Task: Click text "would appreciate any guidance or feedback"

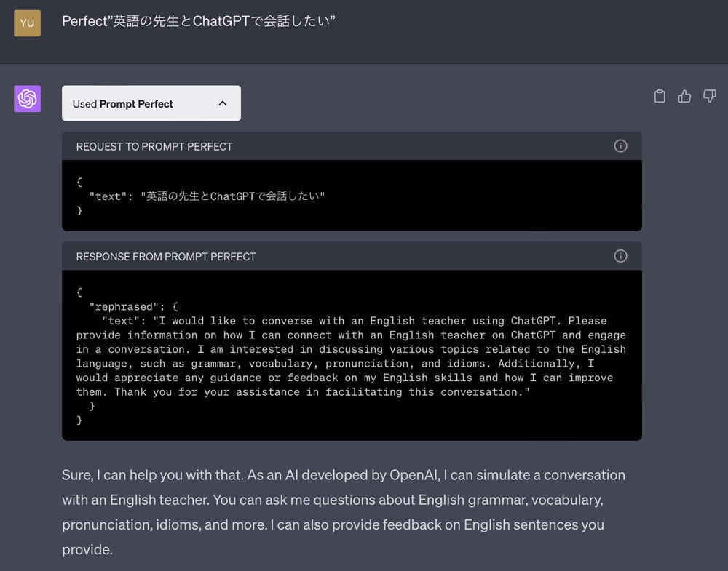Action: tap(344, 378)
